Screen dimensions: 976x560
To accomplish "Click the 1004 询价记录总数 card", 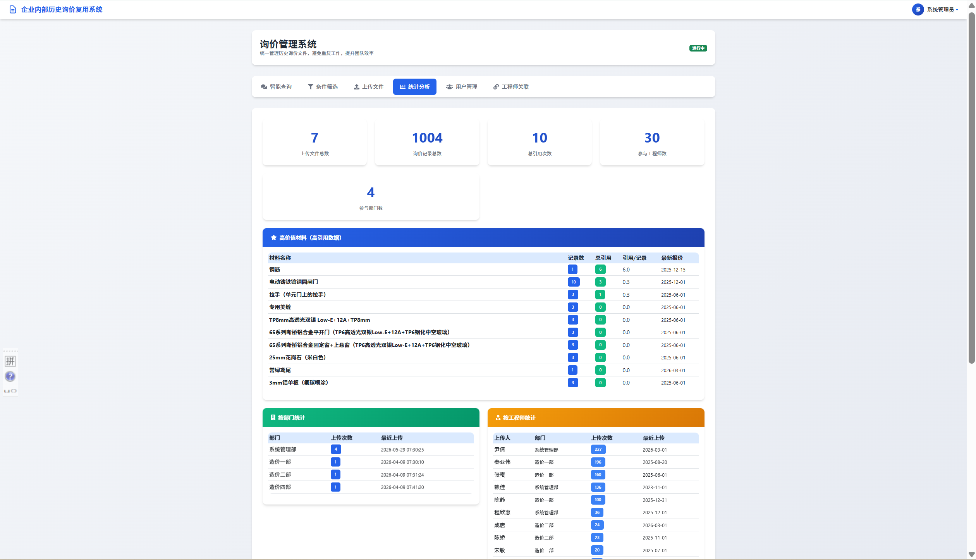I will point(427,143).
